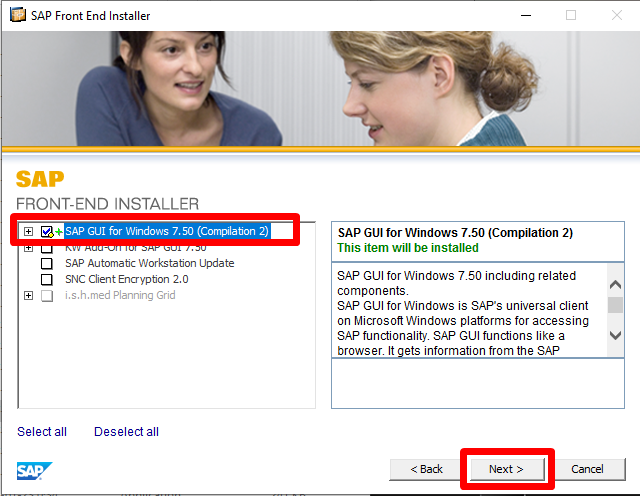Toggle the SNC Client Encryption 2.0 checkbox

(47, 280)
